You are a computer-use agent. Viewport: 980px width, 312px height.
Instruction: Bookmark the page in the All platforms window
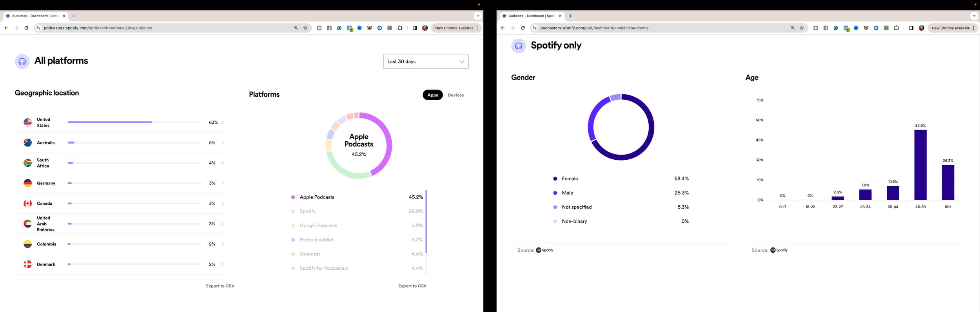point(305,28)
